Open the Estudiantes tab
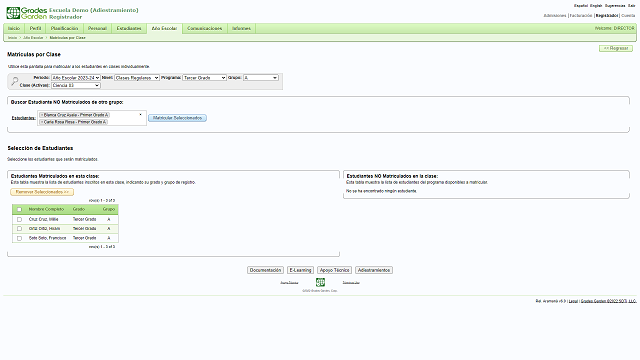 (x=129, y=28)
